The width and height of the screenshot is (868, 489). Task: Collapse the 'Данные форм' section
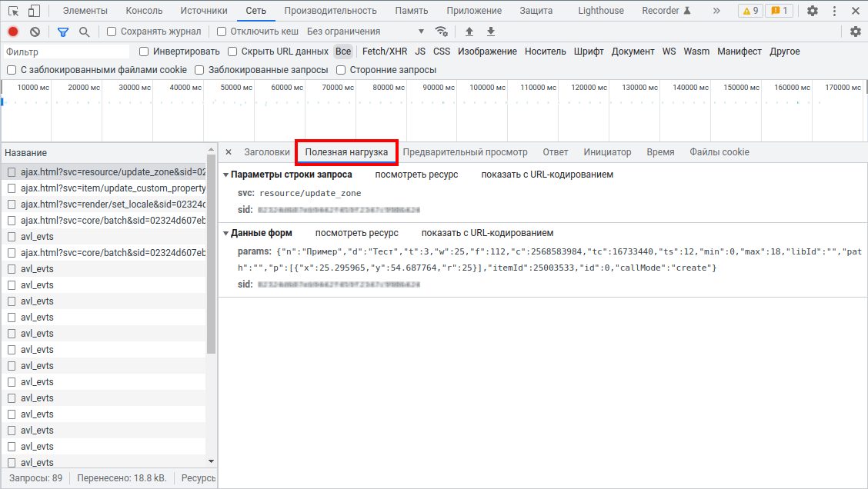[x=226, y=233]
